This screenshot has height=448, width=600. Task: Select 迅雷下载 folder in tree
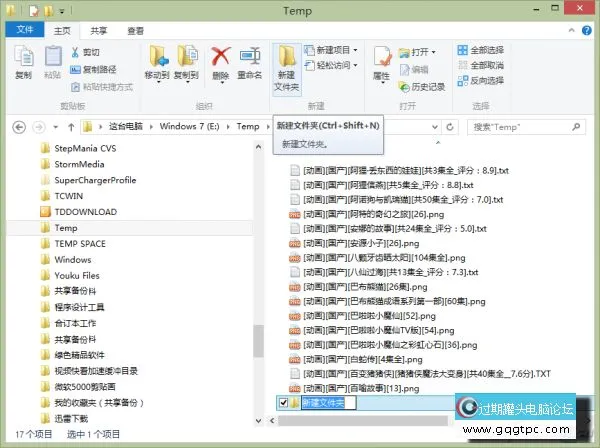coord(71,419)
